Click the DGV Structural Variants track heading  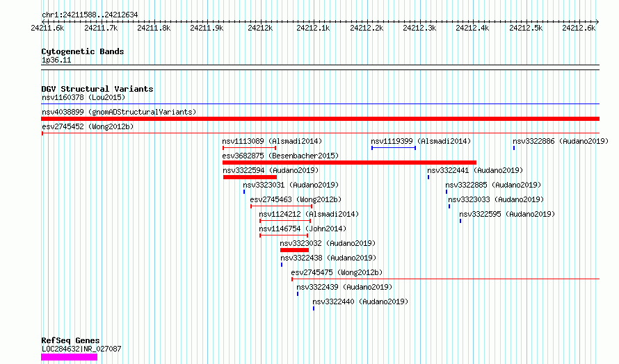click(97, 89)
